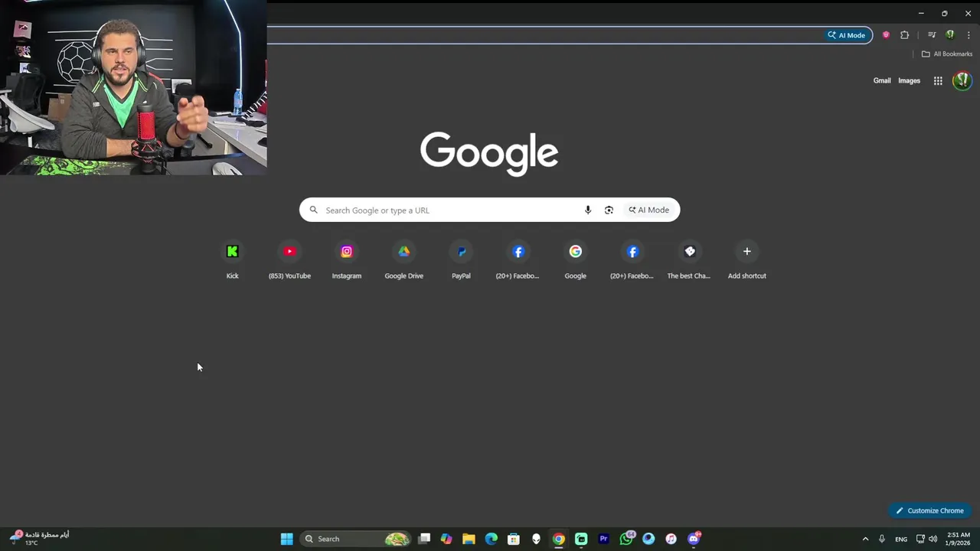This screenshot has height=551, width=980.
Task: Open the Google apps grid
Action: 938,80
